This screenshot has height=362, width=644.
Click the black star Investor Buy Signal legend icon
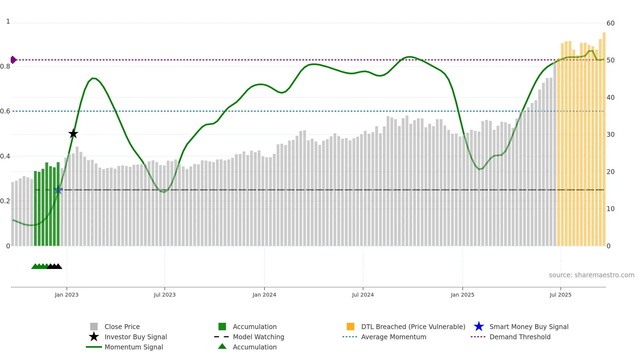[94, 337]
